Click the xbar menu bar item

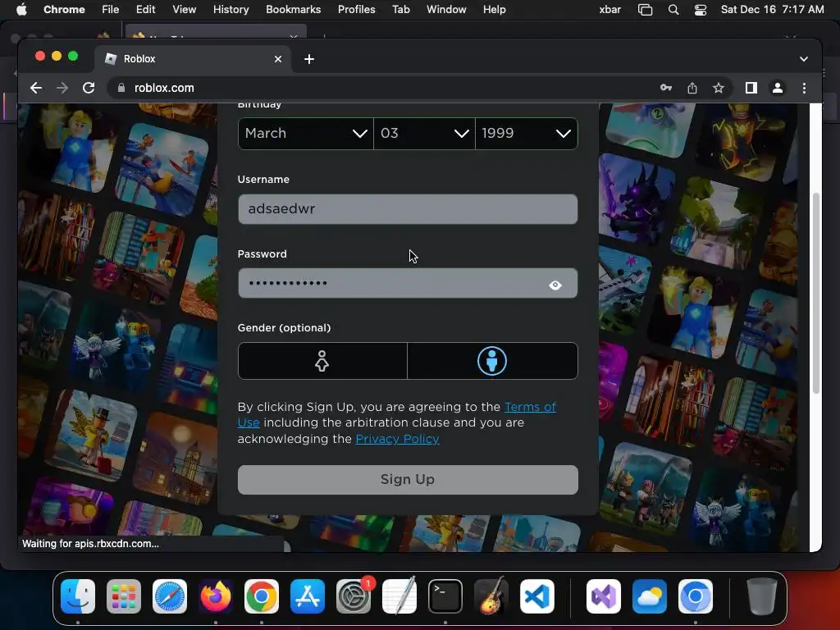(609, 10)
